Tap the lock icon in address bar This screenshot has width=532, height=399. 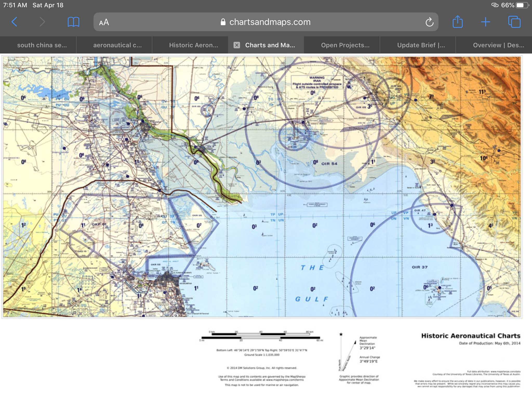(x=223, y=22)
